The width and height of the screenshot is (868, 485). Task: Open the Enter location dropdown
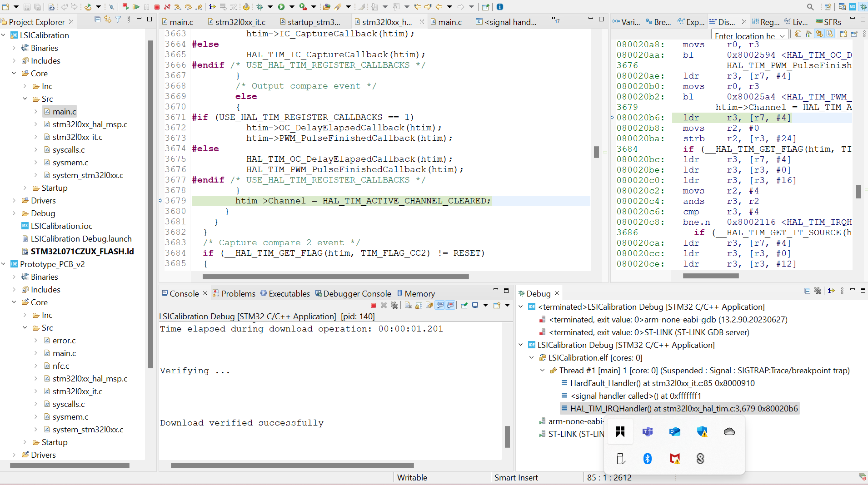tap(782, 36)
